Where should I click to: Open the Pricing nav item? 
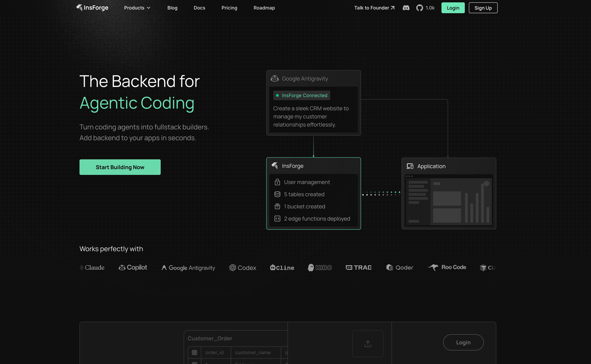[229, 8]
